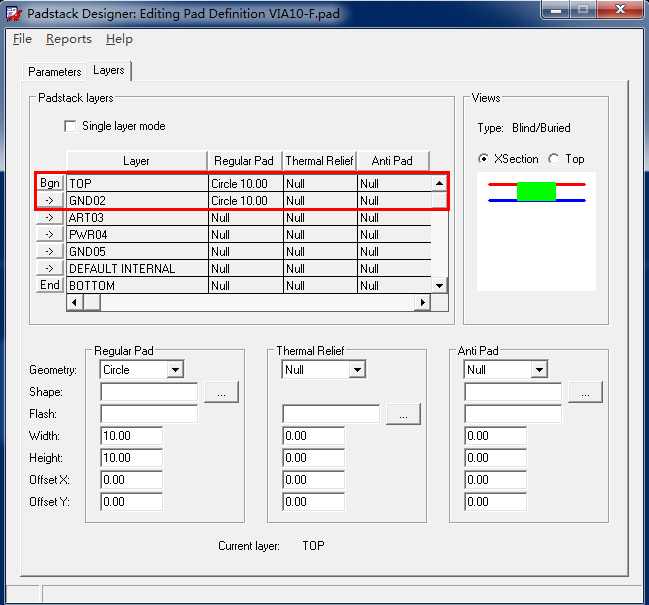
Task: Select the XSection view radio button
Action: 483,158
